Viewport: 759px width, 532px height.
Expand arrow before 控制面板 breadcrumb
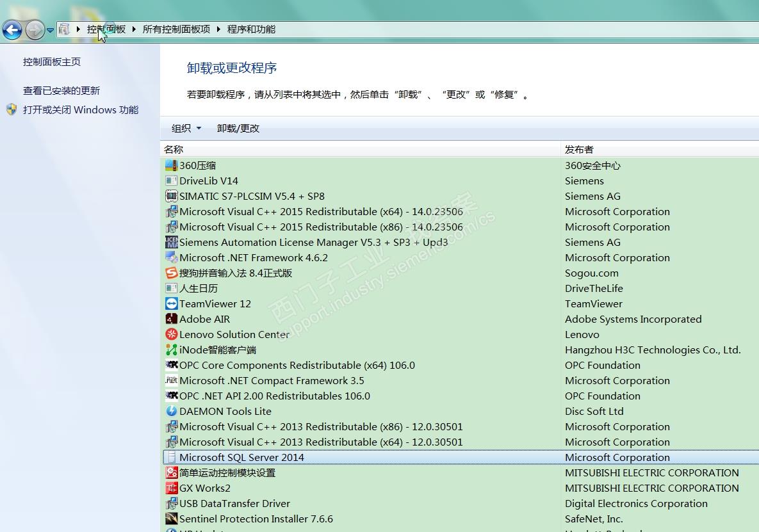pos(78,29)
